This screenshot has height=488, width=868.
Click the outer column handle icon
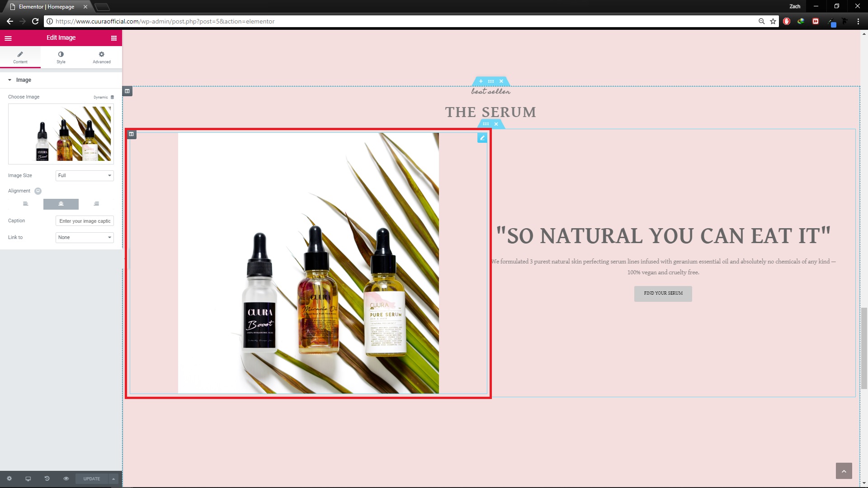(x=127, y=91)
